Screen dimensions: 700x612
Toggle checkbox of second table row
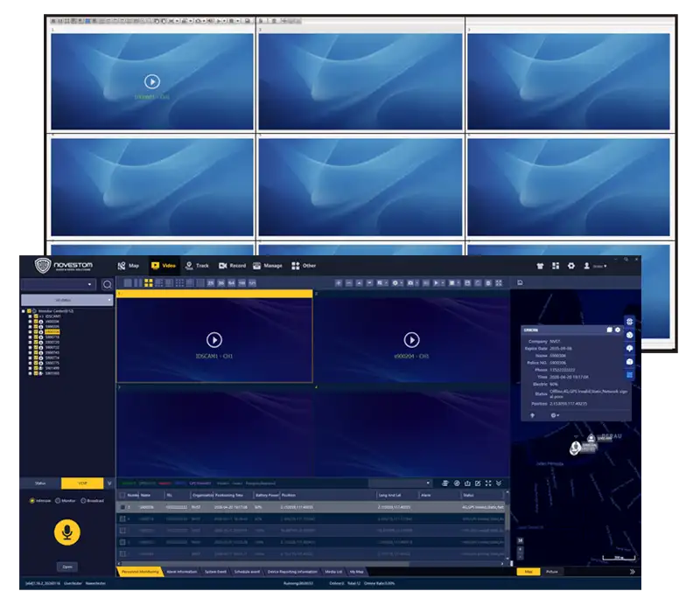122,518
